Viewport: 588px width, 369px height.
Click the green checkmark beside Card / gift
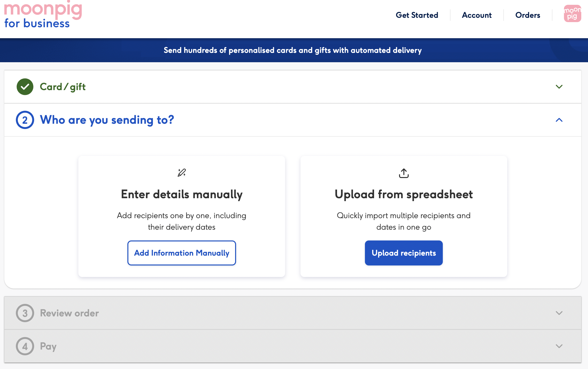[25, 87]
